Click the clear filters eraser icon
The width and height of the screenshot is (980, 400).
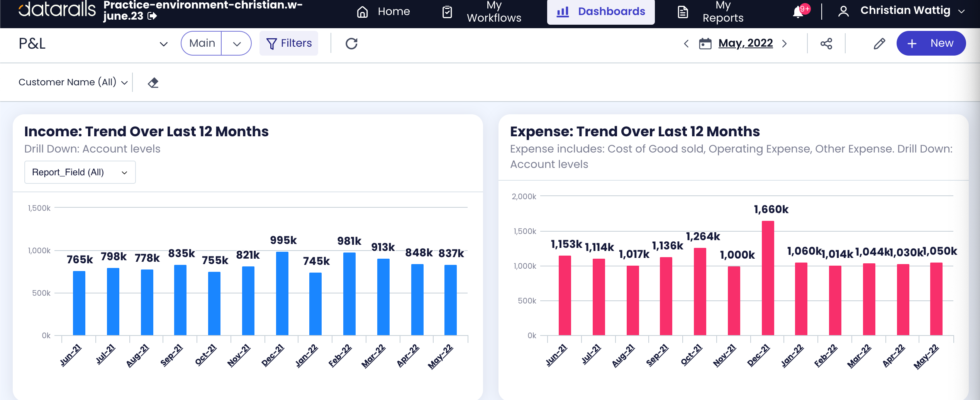click(x=153, y=83)
